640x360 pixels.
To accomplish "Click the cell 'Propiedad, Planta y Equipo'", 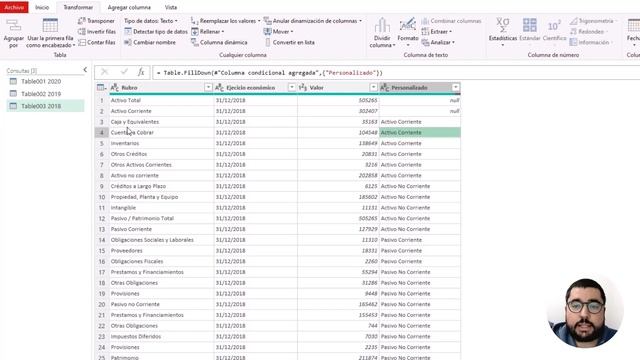I will click(x=161, y=197).
